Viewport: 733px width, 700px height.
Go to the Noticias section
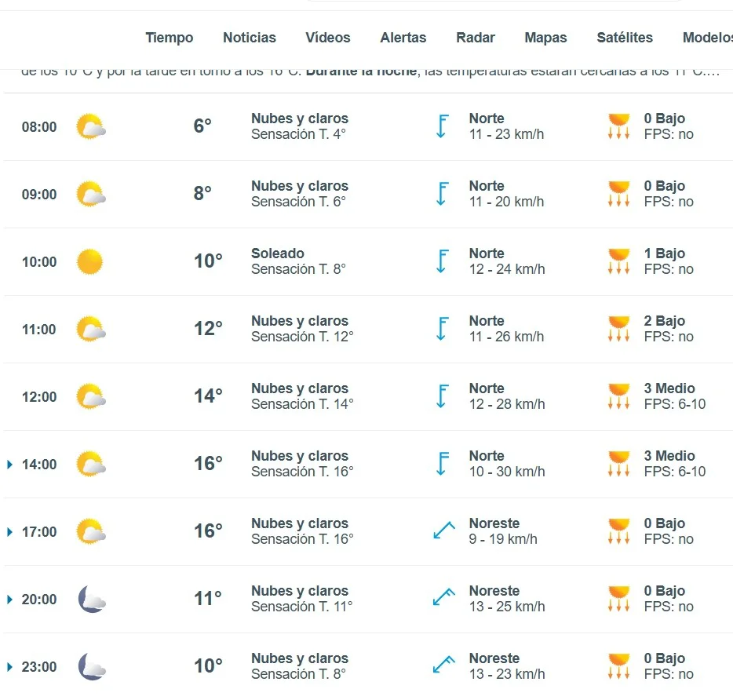tap(249, 38)
